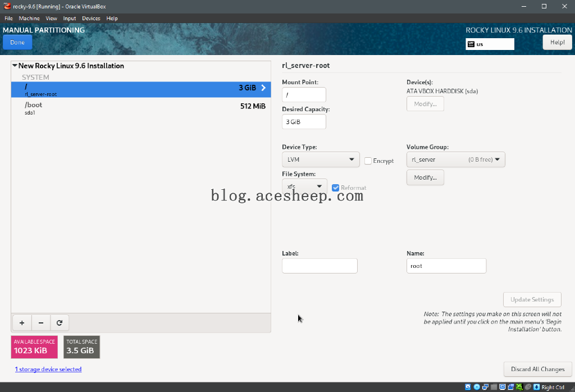Click the Name input field showing 'root'
This screenshot has width=575, height=392.
tap(446, 266)
